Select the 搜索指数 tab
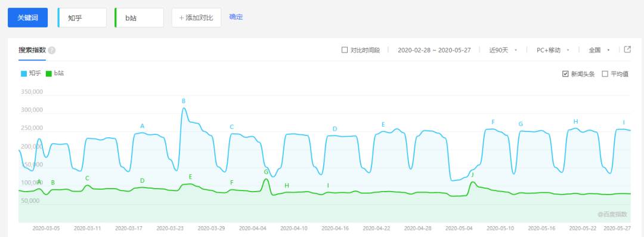Viewport: 644px width, 237px height. point(32,50)
